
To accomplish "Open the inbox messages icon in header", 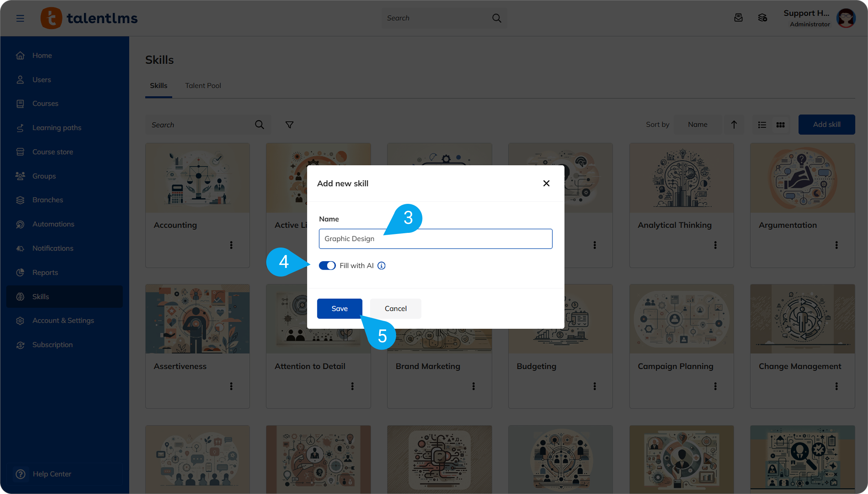I will tap(738, 18).
